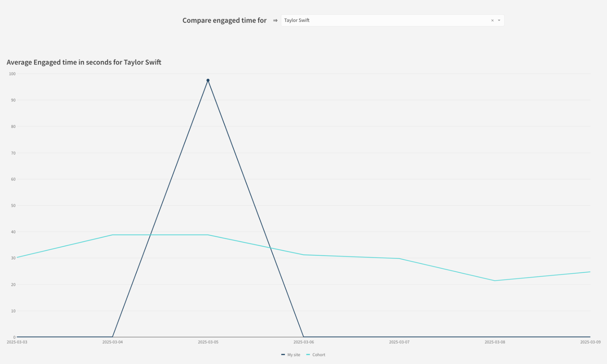Click the 0 y-axis tick label
Viewport: 607px width, 364px height.
point(14,337)
